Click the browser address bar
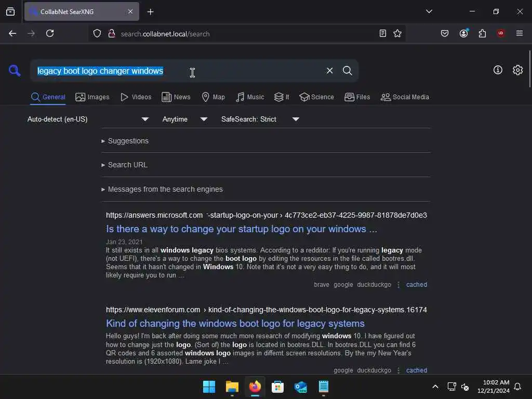This screenshot has height=399, width=532. point(247,34)
